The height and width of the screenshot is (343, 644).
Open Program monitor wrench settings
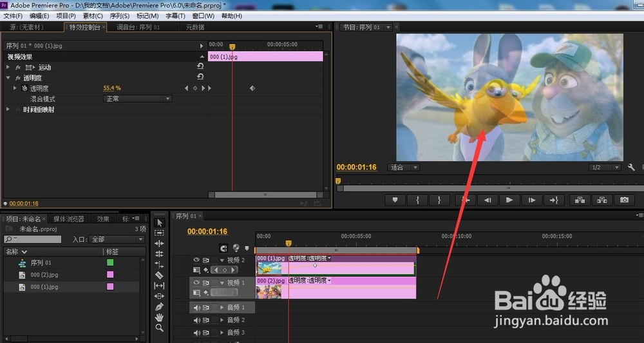point(631,168)
